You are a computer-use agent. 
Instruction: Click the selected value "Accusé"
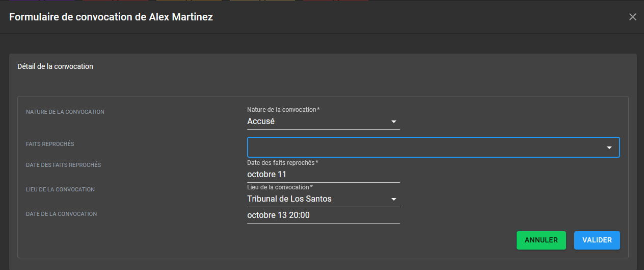(x=261, y=121)
